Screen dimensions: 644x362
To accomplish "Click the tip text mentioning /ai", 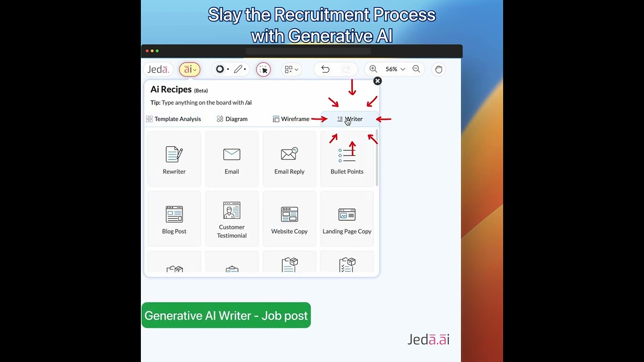I will [201, 103].
